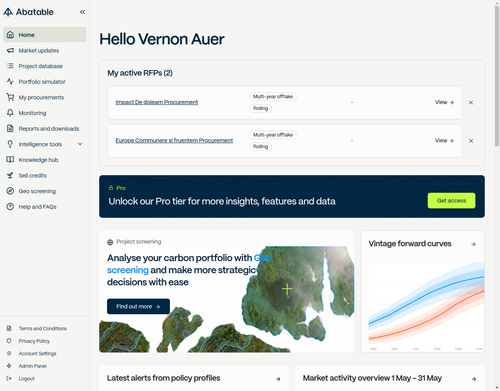Click Multi-year offtake tag on Impact row
The width and height of the screenshot is (500, 391).
tap(273, 97)
